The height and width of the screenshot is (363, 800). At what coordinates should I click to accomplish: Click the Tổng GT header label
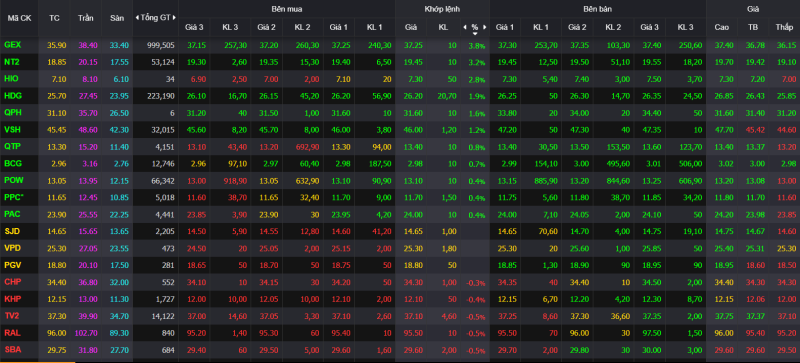point(156,17)
